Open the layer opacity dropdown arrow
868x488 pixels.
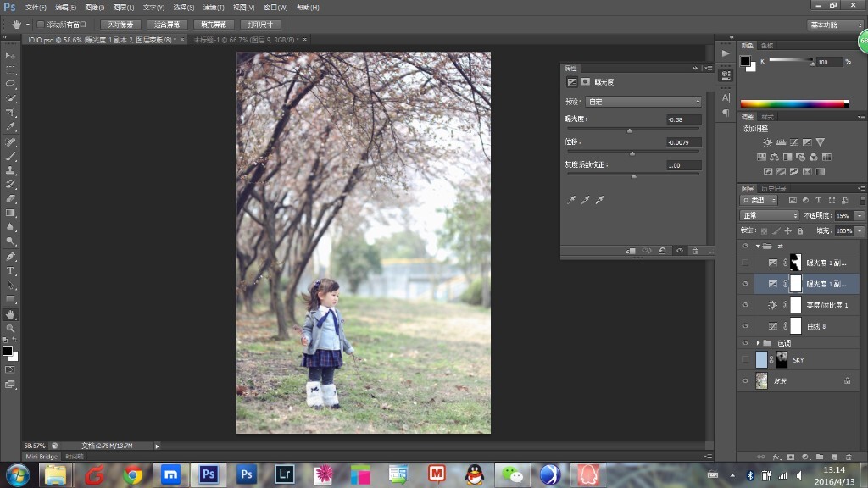coord(860,215)
